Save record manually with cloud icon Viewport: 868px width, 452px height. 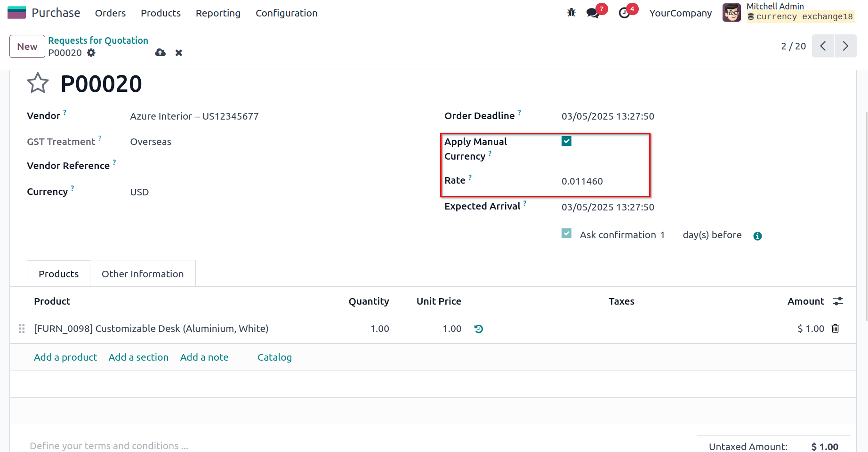pyautogui.click(x=161, y=53)
